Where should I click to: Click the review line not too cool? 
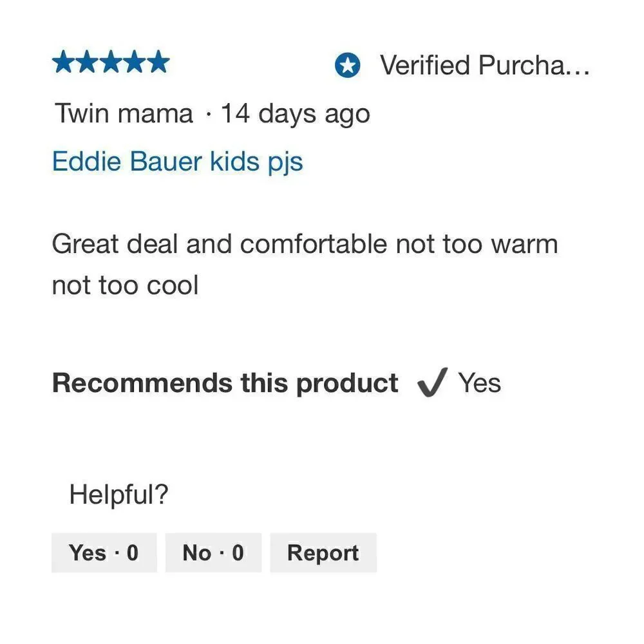(126, 285)
